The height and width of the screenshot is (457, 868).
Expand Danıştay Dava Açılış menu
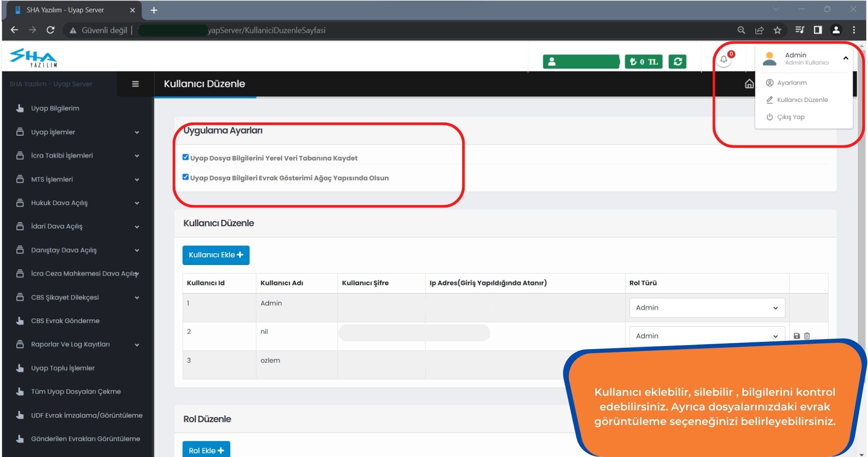coord(78,250)
